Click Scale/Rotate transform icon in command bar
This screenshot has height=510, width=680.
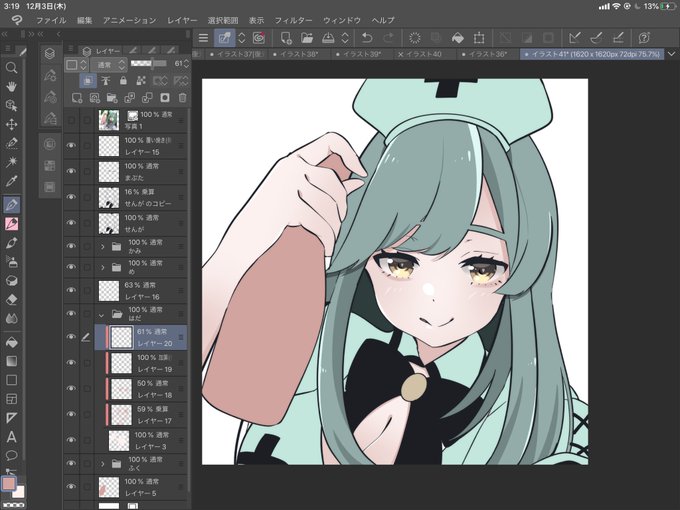[x=479, y=38]
